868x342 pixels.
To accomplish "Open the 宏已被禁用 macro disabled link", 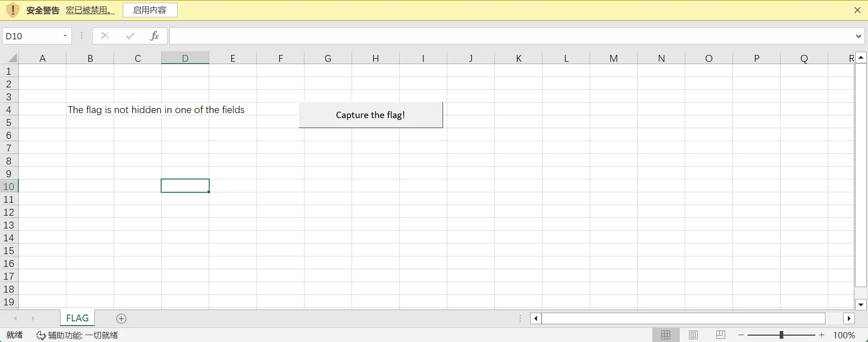I will tap(90, 10).
